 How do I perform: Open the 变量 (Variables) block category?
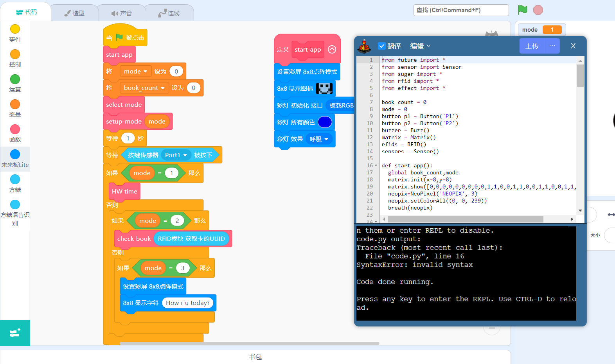point(15,108)
